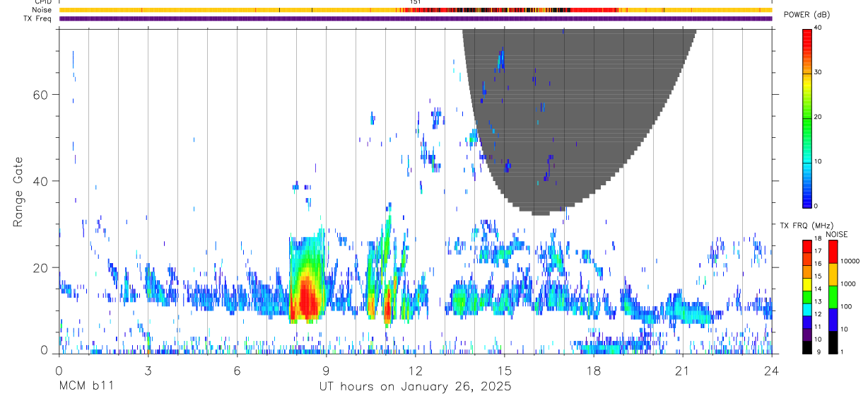Click the 1000 label in NOISE legend

(x=848, y=284)
